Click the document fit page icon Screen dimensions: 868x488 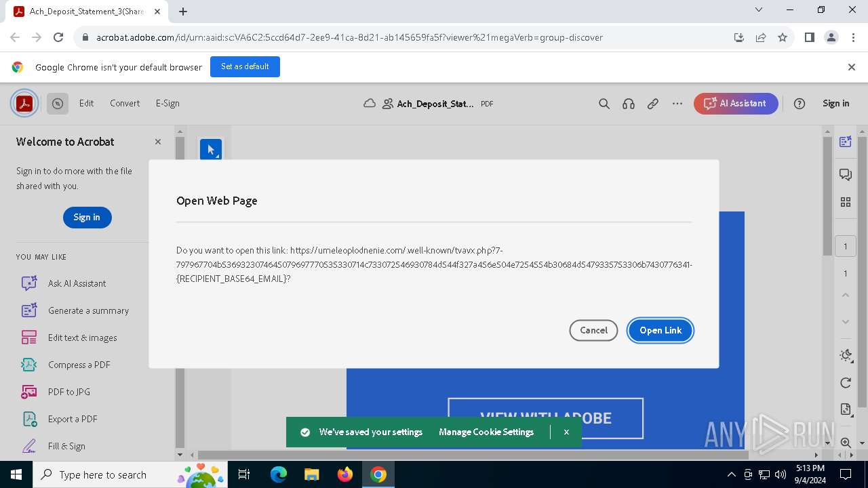[x=846, y=409]
